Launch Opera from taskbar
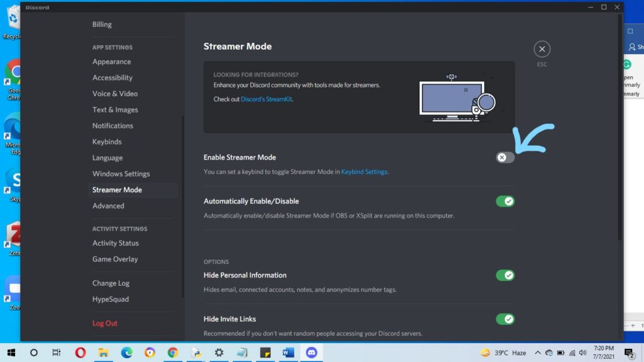This screenshot has width=644, height=362. [x=80, y=353]
